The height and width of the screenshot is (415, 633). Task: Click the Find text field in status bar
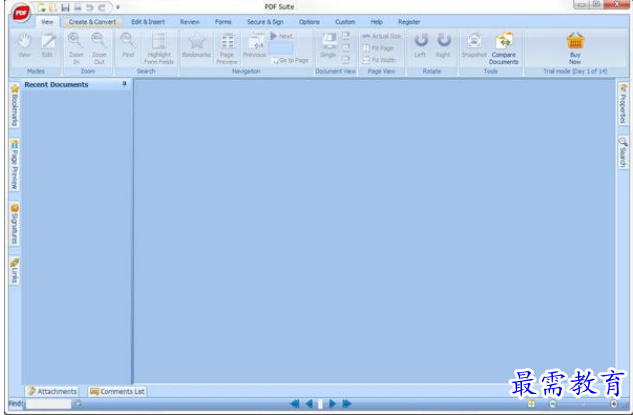(x=48, y=404)
